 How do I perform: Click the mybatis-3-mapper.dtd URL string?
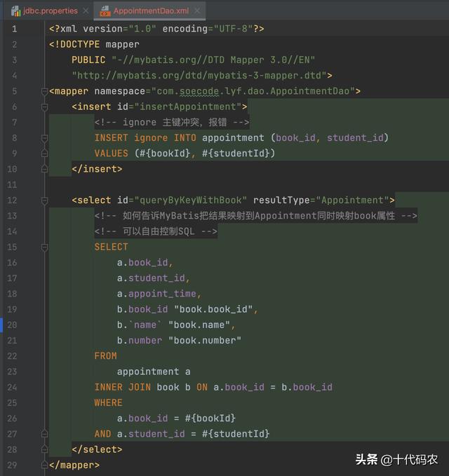tap(199, 76)
